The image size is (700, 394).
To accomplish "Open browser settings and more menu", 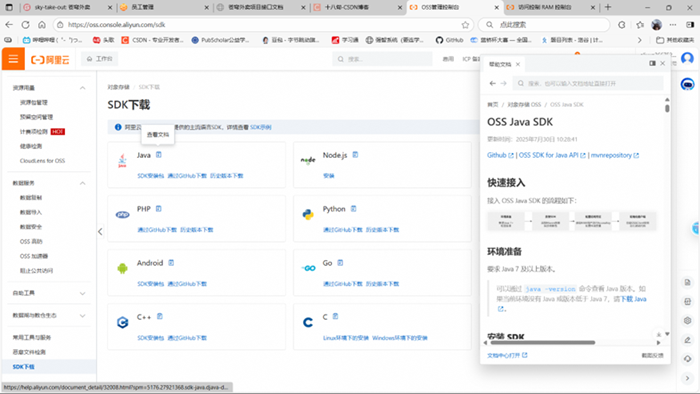I will coord(673,25).
